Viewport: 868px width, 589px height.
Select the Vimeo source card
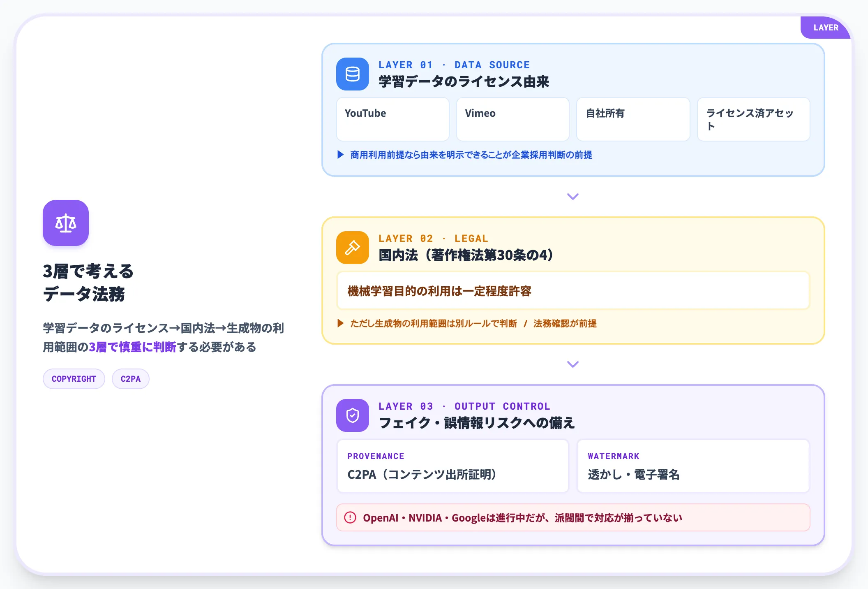click(x=513, y=119)
